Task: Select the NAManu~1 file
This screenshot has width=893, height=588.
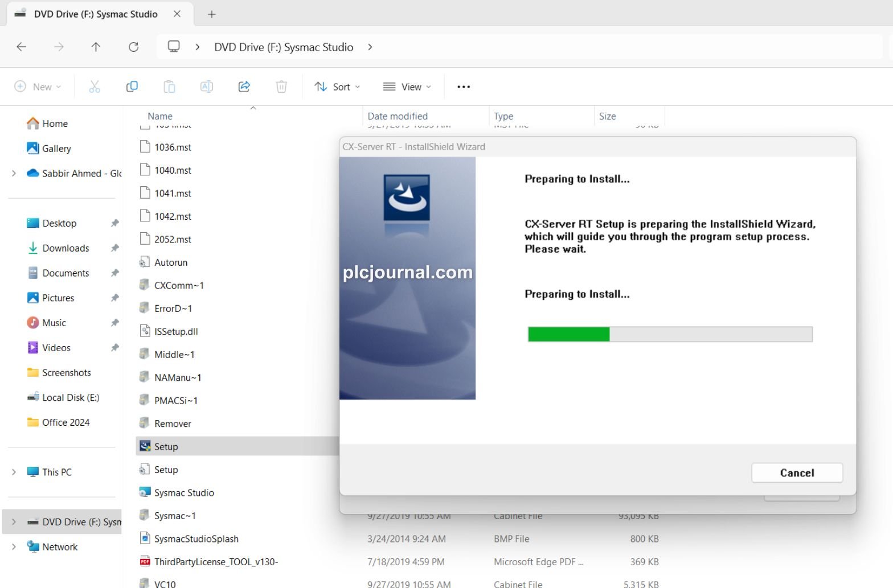Action: (x=178, y=377)
